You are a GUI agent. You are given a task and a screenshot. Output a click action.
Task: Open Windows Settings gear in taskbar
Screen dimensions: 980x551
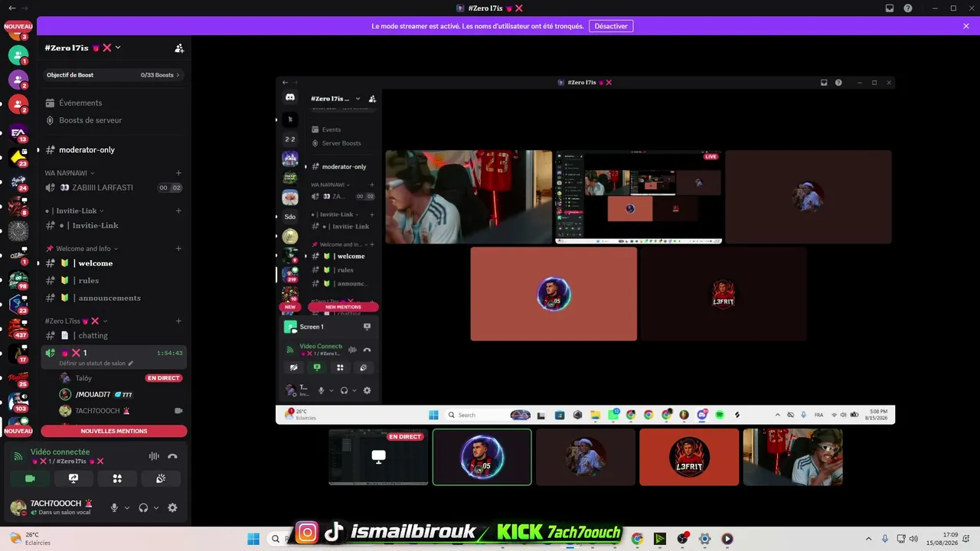(705, 539)
